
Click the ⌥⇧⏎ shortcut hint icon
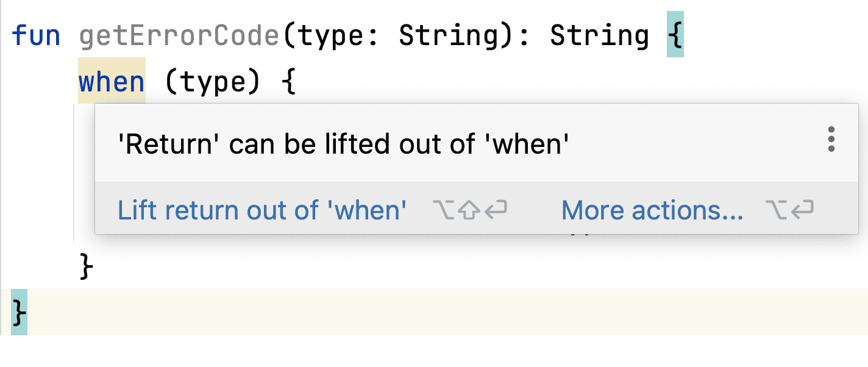coord(471,210)
